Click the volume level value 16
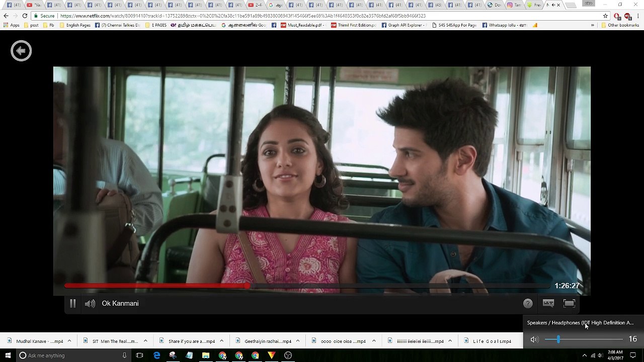Screen dimensions: 644x362 tap(632, 339)
